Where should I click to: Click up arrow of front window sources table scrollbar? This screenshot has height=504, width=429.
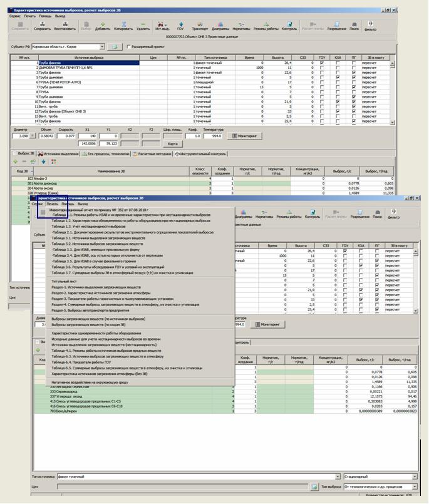tap(415, 251)
